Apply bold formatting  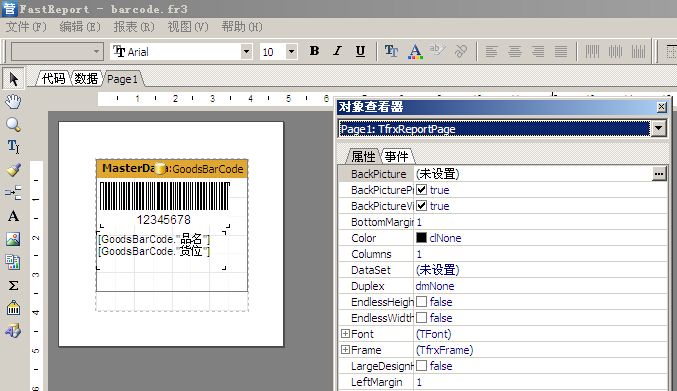click(x=314, y=51)
